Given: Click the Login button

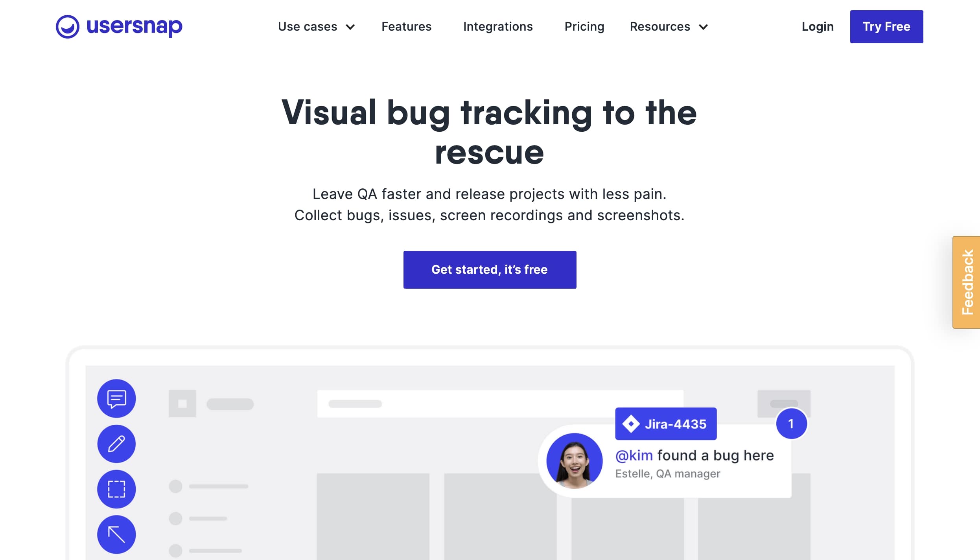Looking at the screenshot, I should [818, 26].
